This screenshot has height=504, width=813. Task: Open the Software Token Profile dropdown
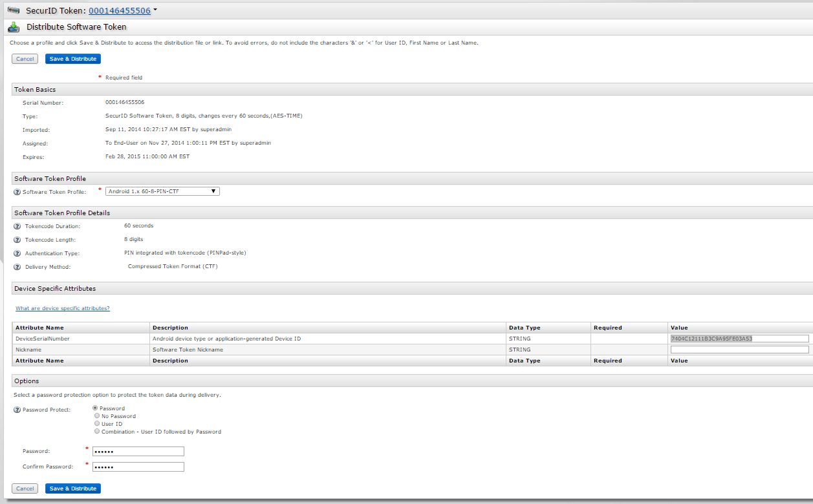(162, 191)
